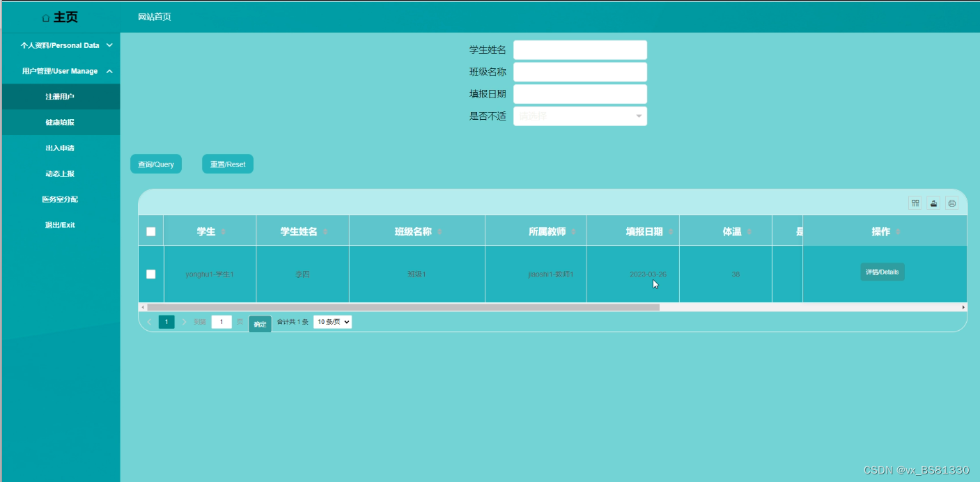Click the 重置/Reset button
Image resolution: width=980 pixels, height=482 pixels.
click(228, 164)
